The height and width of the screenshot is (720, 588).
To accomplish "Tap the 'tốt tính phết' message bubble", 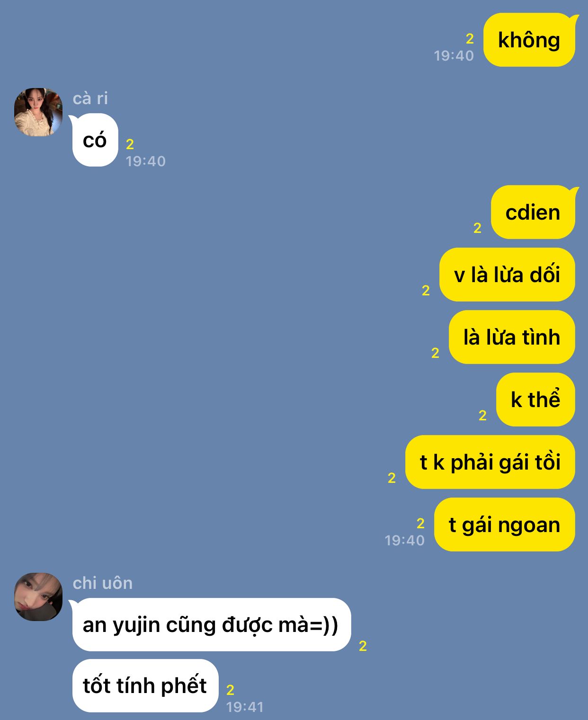I will (145, 685).
